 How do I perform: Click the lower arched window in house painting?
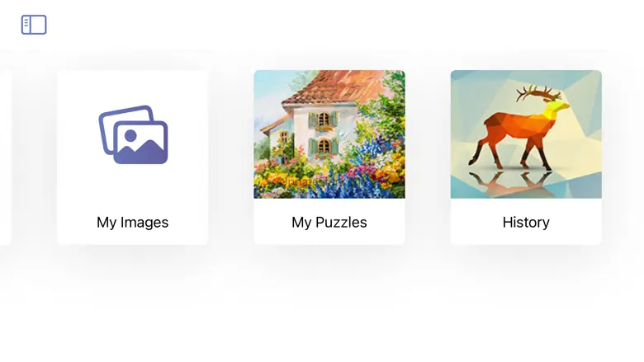tap(324, 146)
